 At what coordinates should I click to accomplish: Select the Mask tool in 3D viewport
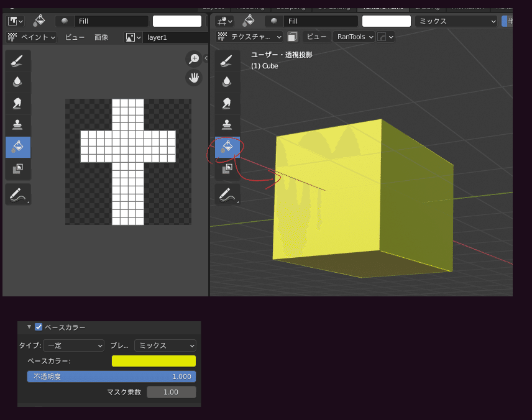227,168
